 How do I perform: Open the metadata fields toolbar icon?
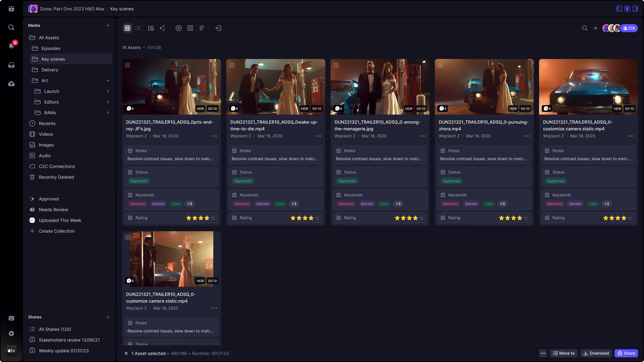coord(190,28)
